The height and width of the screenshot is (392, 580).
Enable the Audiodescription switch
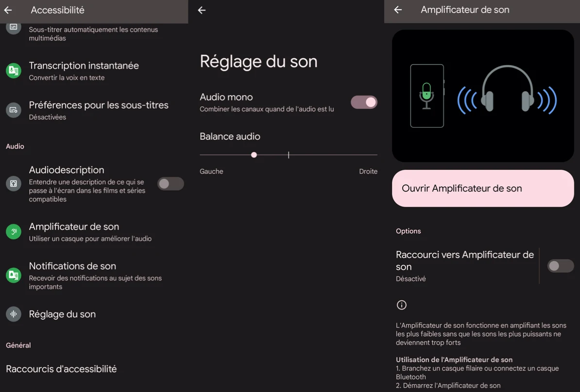[171, 183]
